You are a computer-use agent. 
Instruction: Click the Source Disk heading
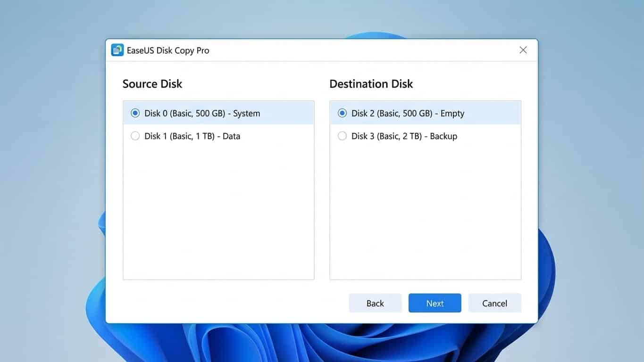pos(152,83)
